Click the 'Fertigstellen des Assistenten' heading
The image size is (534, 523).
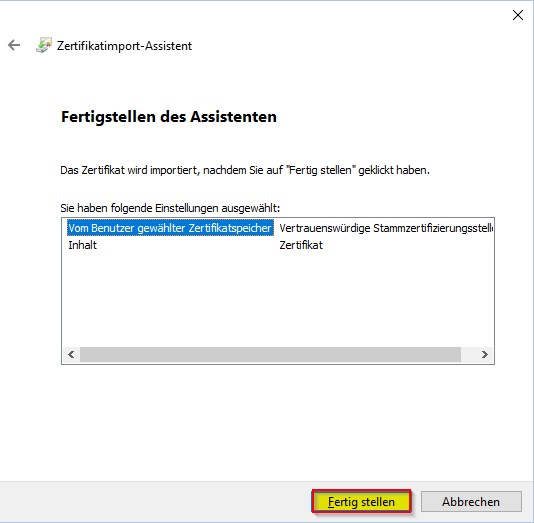[x=169, y=116]
